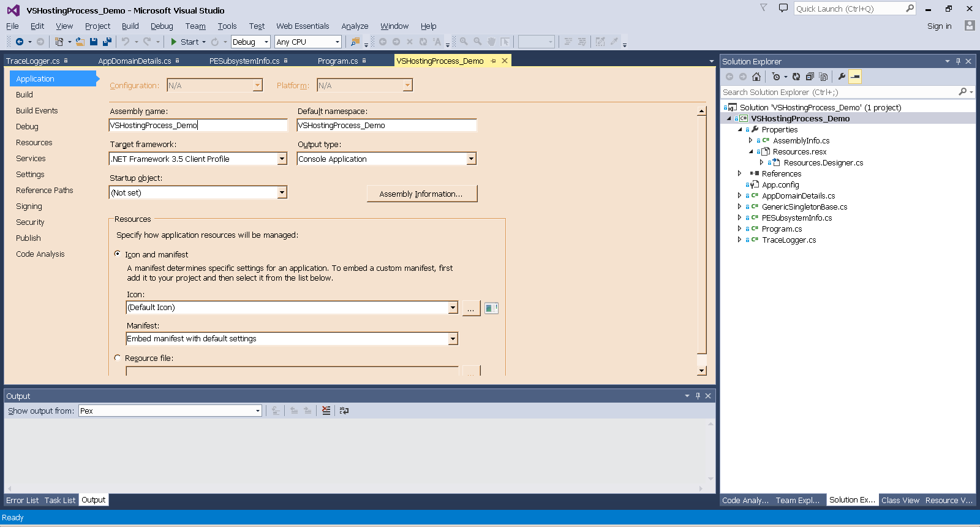Image resolution: width=980 pixels, height=527 pixels.
Task: Click Clear All icon in Output panel
Action: pos(326,411)
